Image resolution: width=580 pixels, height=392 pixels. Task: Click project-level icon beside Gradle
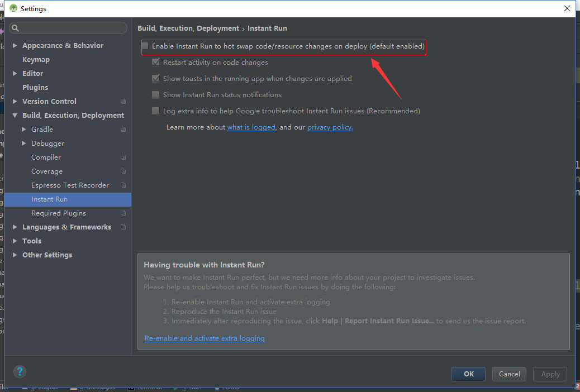click(123, 130)
